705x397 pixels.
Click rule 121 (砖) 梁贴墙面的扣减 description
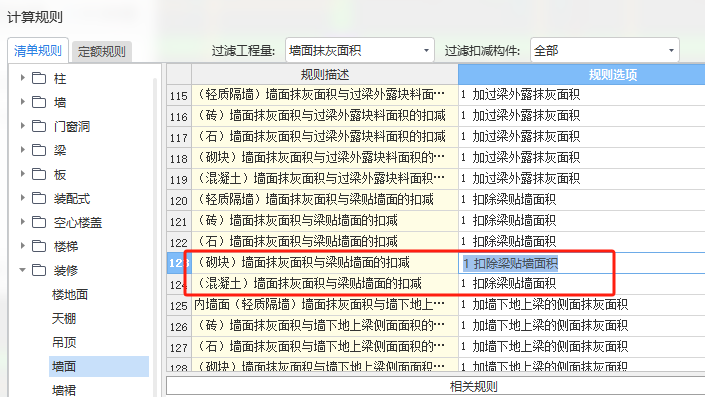point(325,221)
